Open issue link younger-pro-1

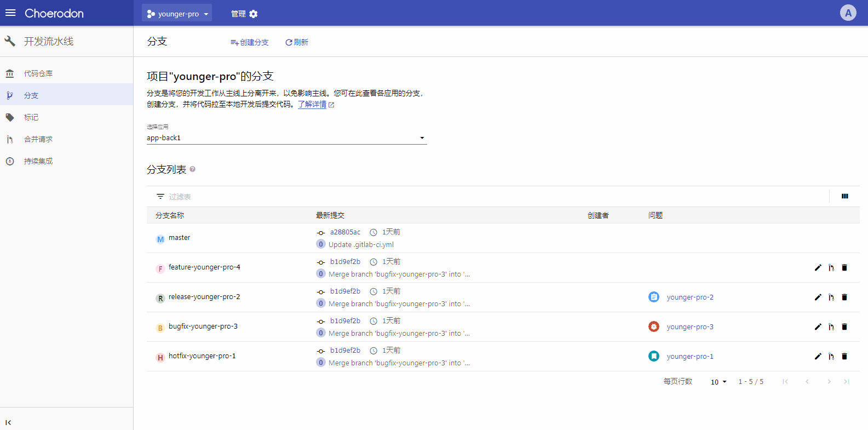click(x=690, y=357)
